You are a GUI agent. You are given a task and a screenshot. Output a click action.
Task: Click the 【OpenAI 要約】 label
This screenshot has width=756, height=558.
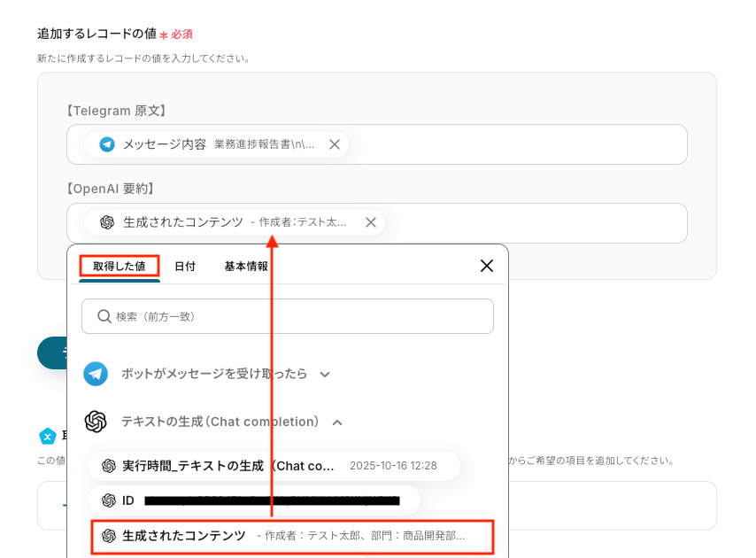110,189
